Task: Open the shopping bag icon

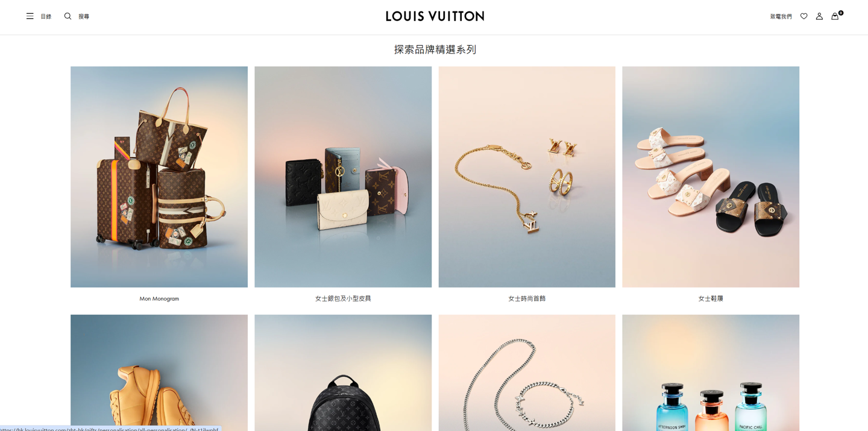Action: click(x=835, y=16)
